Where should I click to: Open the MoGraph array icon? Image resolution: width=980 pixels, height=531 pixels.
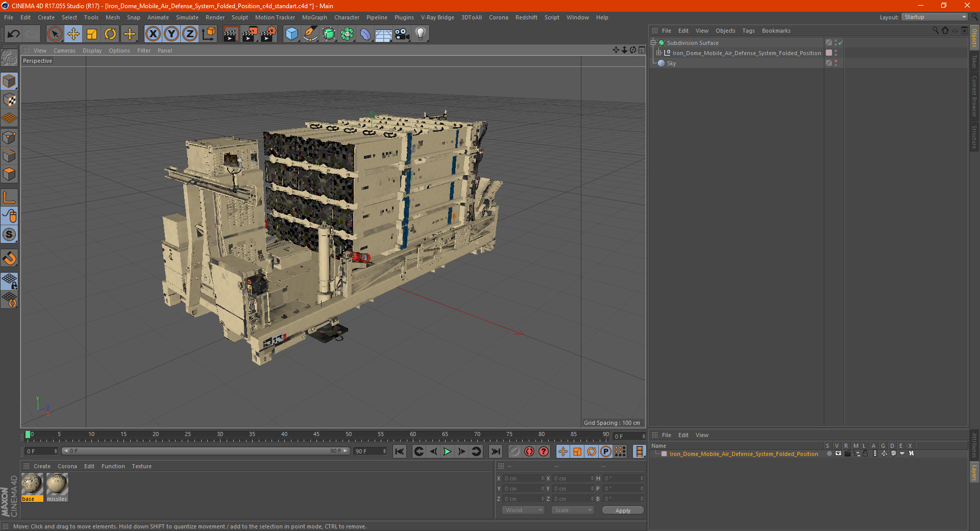[347, 34]
